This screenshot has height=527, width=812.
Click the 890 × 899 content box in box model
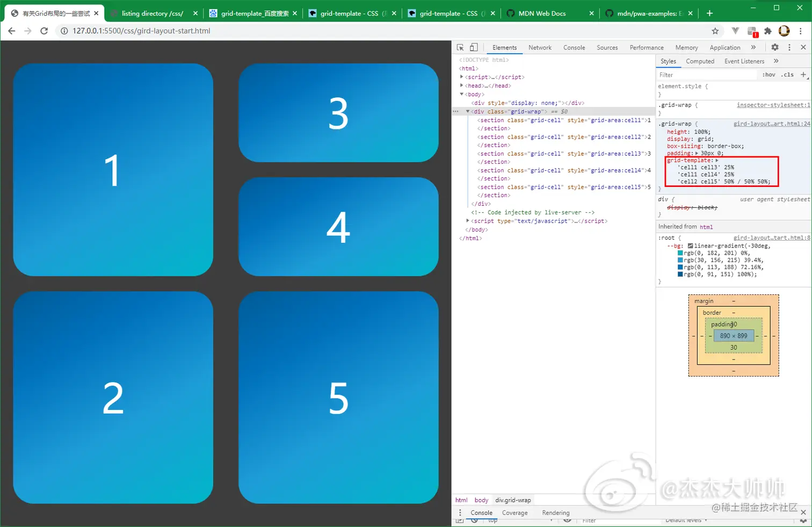coord(734,336)
